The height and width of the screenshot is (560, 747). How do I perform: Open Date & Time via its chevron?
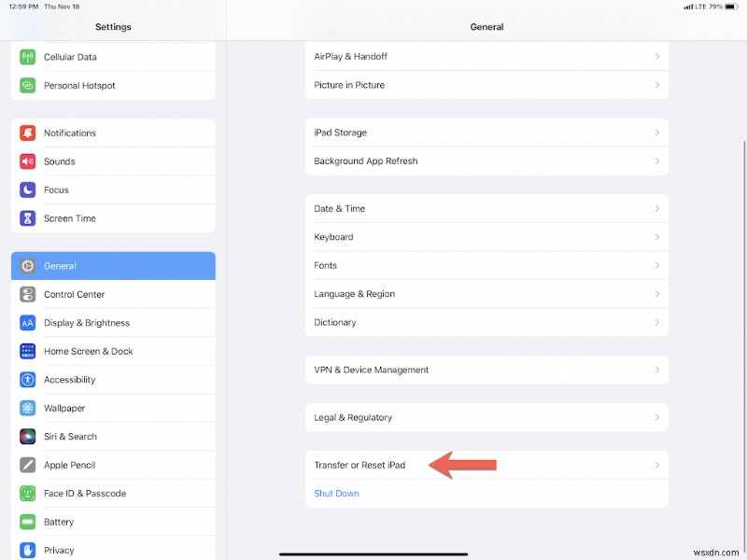pyautogui.click(x=658, y=208)
